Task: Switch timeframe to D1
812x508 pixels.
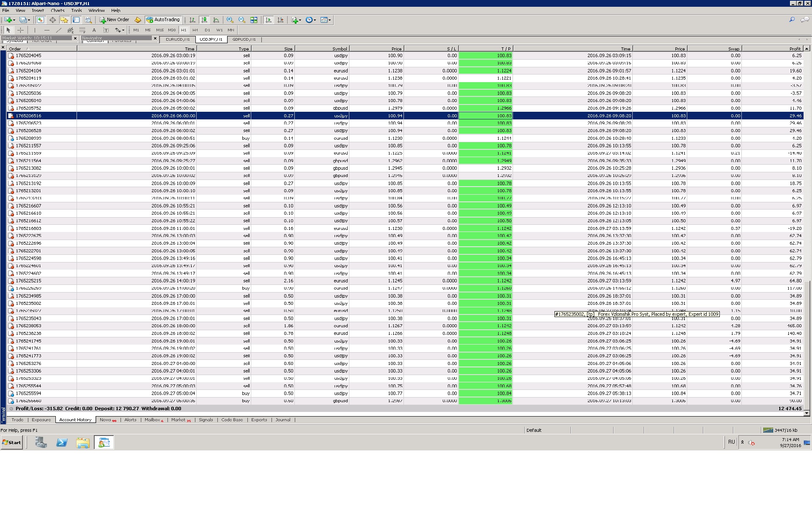Action: pyautogui.click(x=207, y=30)
